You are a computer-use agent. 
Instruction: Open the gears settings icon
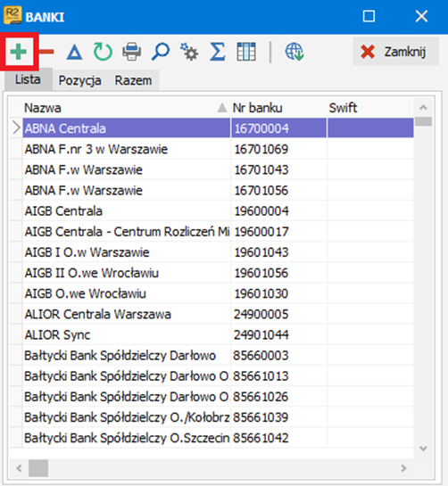tap(189, 52)
